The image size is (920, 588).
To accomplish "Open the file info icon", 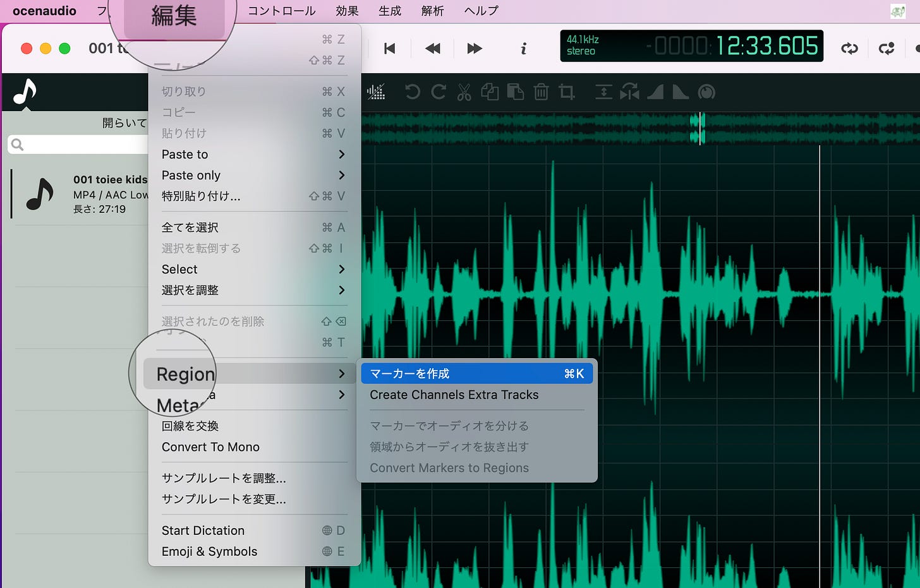I will click(x=523, y=49).
